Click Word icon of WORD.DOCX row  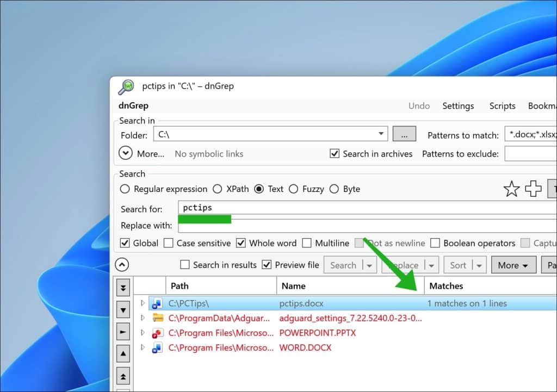tap(157, 348)
